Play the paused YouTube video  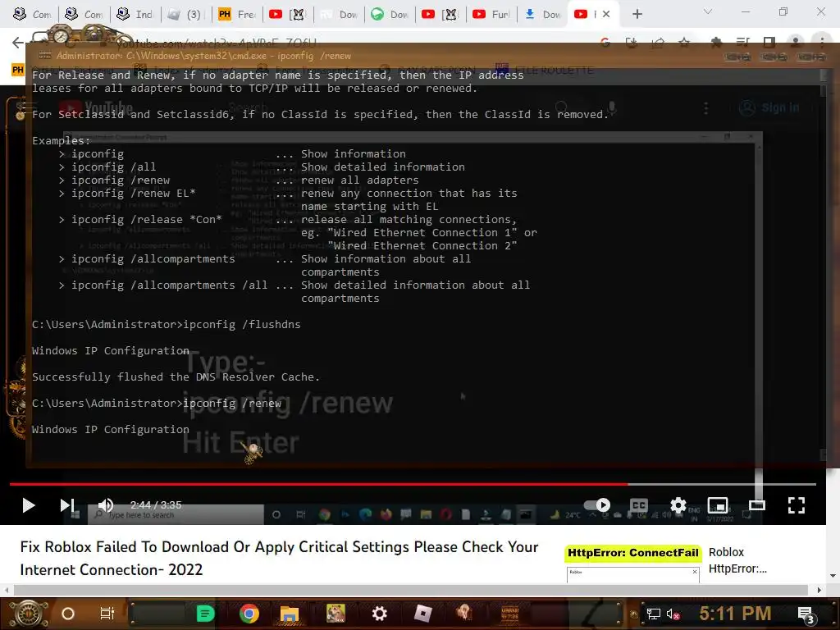click(29, 505)
